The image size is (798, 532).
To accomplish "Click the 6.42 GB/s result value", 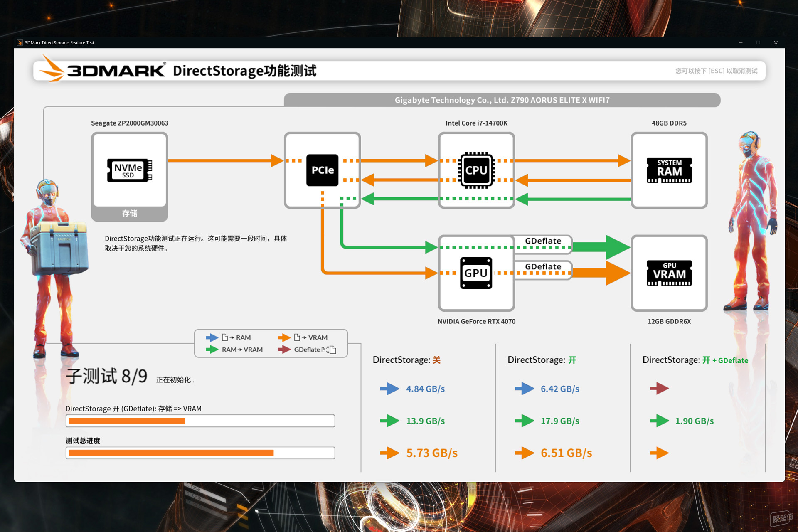I will pos(560,389).
